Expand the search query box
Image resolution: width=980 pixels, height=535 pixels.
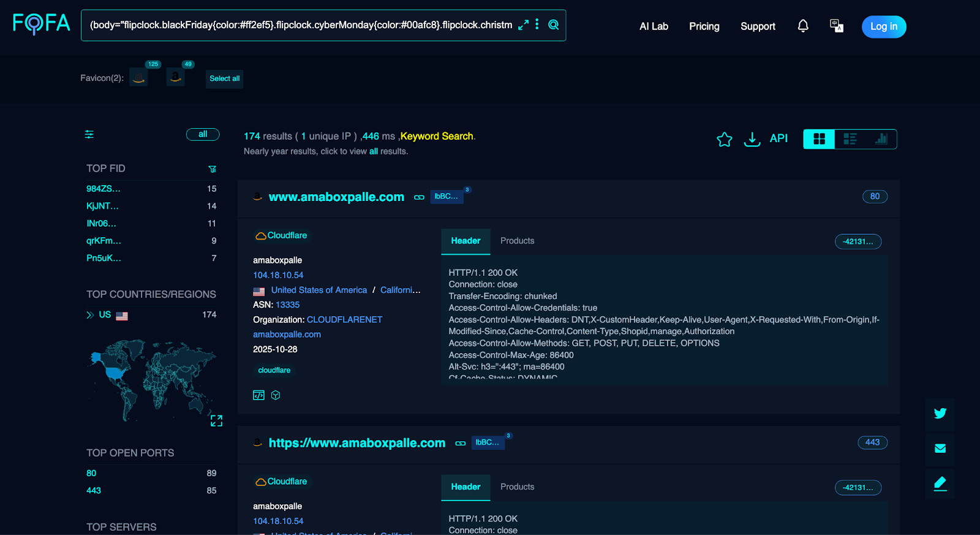pyautogui.click(x=523, y=25)
